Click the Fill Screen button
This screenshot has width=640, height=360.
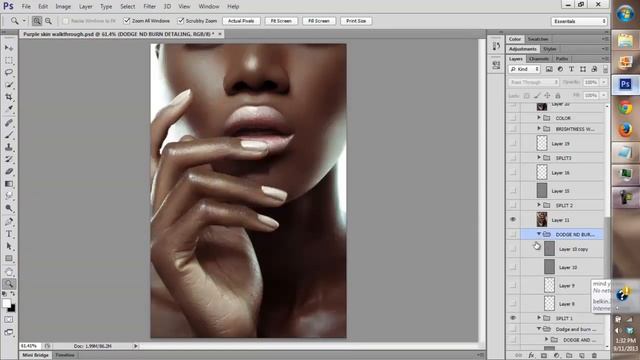pos(319,21)
